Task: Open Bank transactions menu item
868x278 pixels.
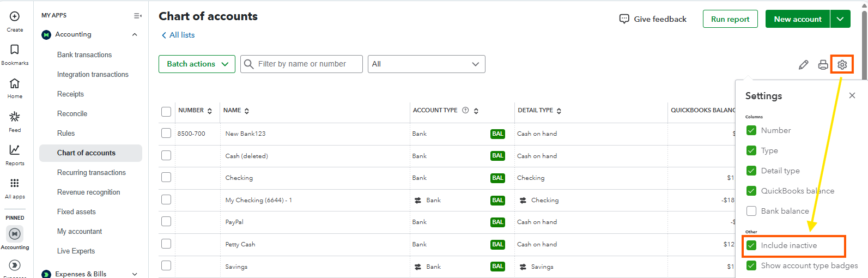Action: 84,55
